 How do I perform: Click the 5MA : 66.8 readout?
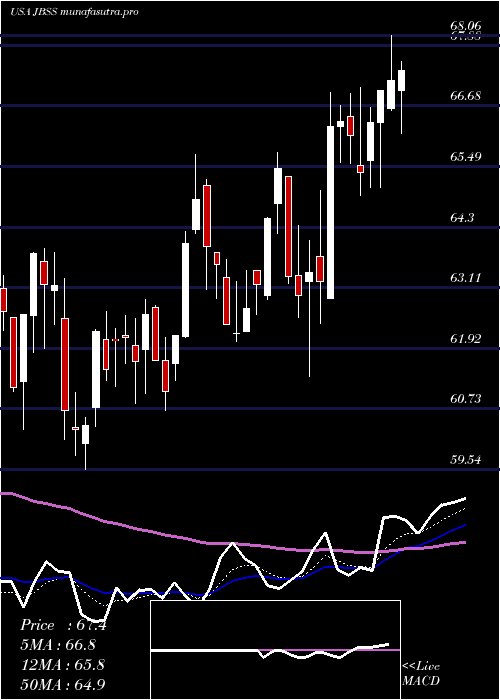[58, 645]
